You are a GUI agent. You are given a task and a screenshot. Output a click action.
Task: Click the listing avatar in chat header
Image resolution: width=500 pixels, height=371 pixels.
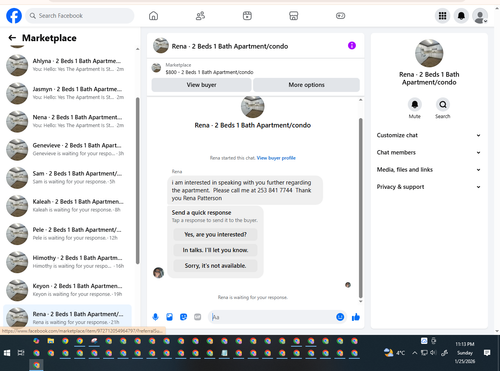(x=161, y=45)
